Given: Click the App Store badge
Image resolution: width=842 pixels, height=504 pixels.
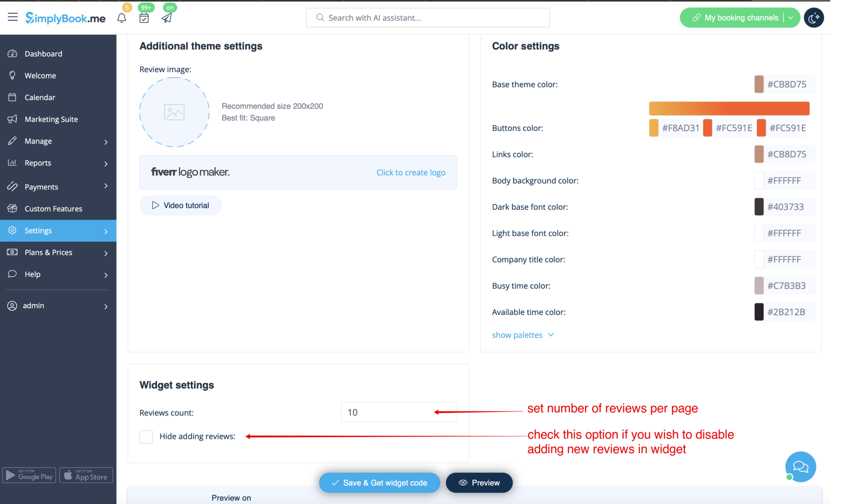Looking at the screenshot, I should [x=86, y=475].
